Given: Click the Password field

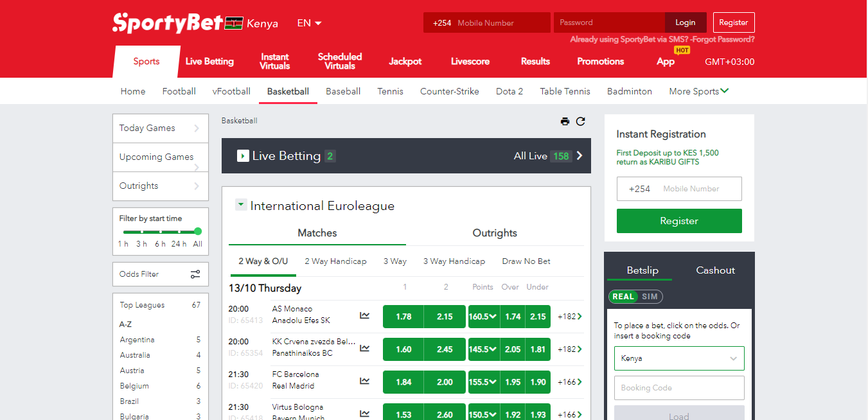Looking at the screenshot, I should [609, 22].
